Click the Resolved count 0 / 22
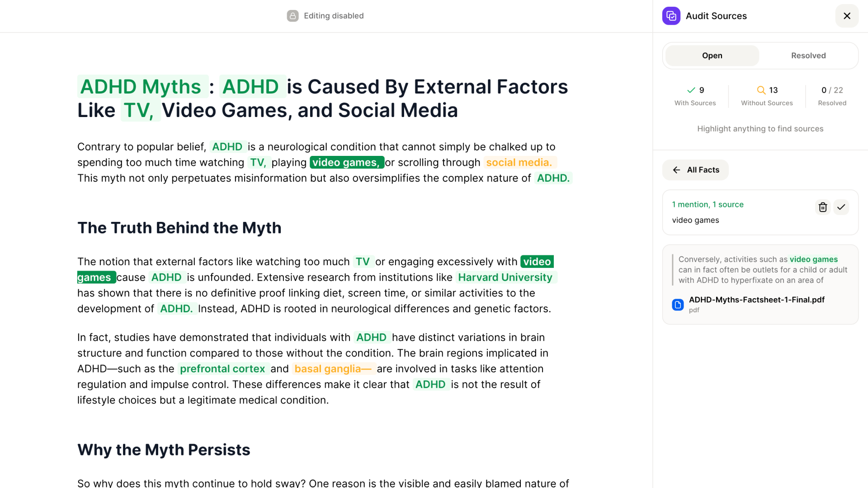The height and width of the screenshot is (488, 868). point(832,90)
